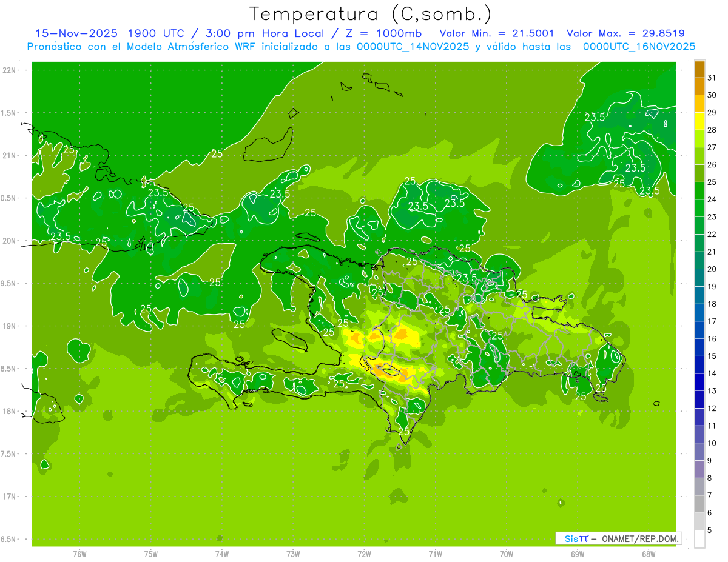
Task: Click the 9.5N latitude axis label
Action: 9,283
